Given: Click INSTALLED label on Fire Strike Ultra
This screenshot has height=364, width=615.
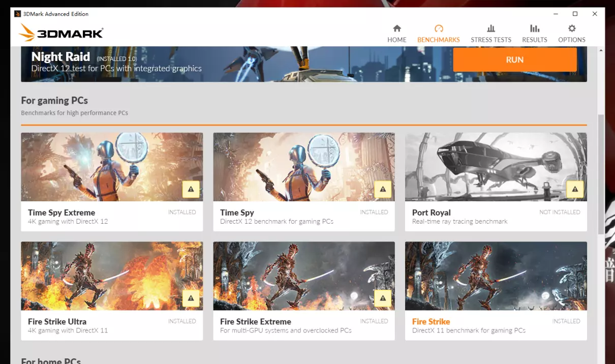Looking at the screenshot, I should pyautogui.click(x=182, y=321).
